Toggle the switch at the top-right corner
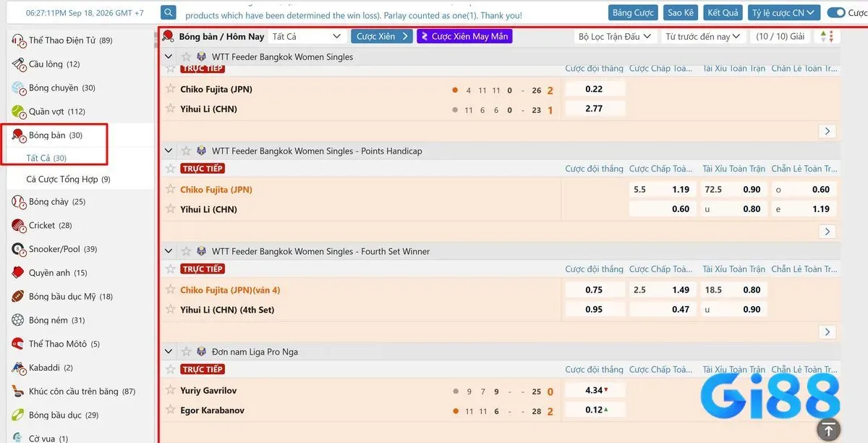 836,12
